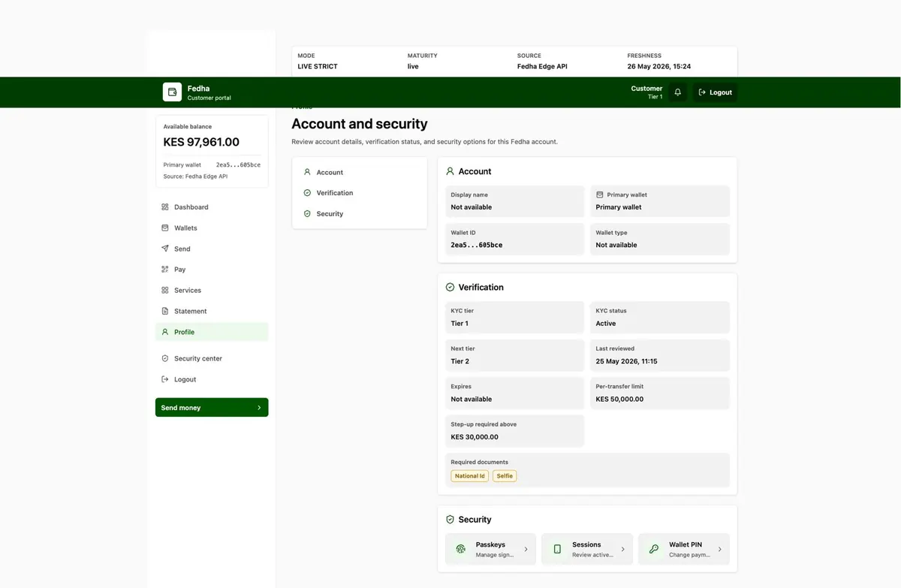Click KYC status value Active
901x588 pixels.
(606, 324)
